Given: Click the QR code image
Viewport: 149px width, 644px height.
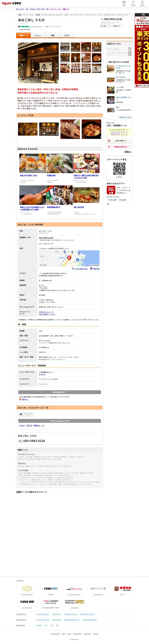Looking at the screenshot, I should [119, 169].
